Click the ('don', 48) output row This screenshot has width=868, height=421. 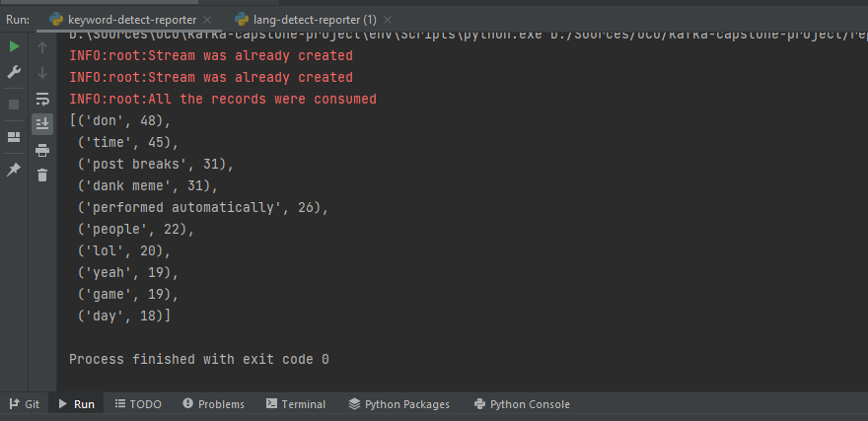tap(120, 120)
